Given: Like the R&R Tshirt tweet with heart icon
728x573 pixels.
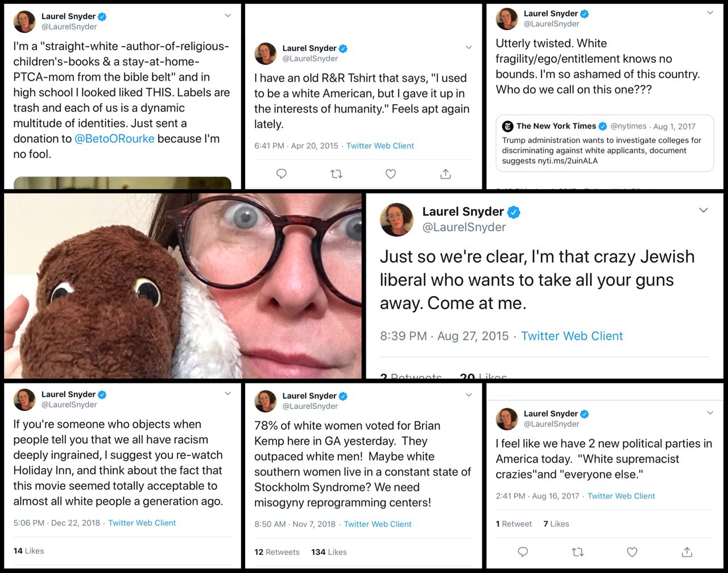Looking at the screenshot, I should coord(391,174).
